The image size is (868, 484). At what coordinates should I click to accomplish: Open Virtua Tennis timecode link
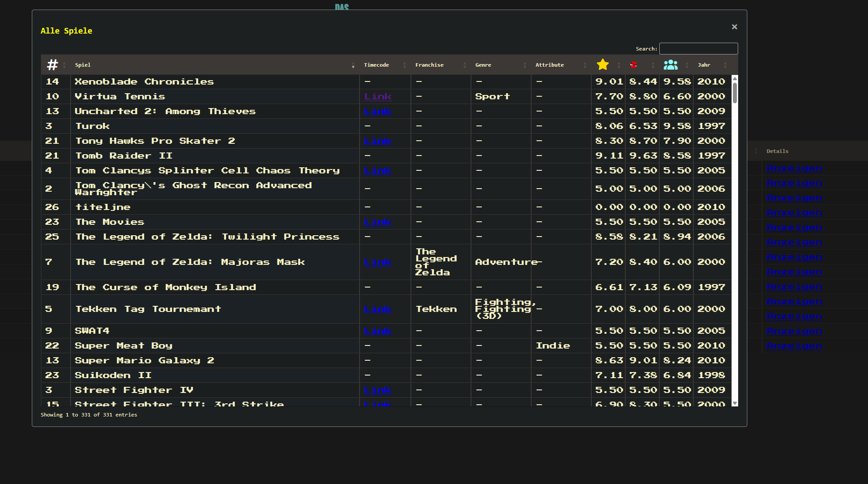(378, 96)
